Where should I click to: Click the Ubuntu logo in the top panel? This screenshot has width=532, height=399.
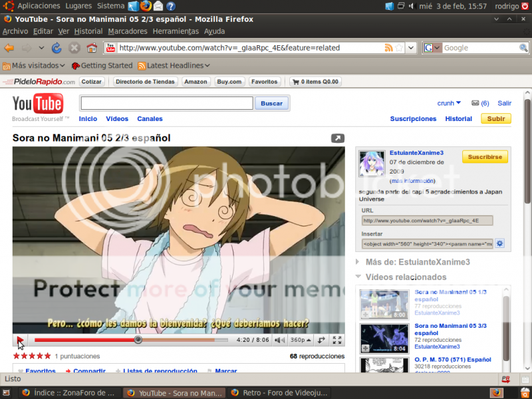click(9, 6)
